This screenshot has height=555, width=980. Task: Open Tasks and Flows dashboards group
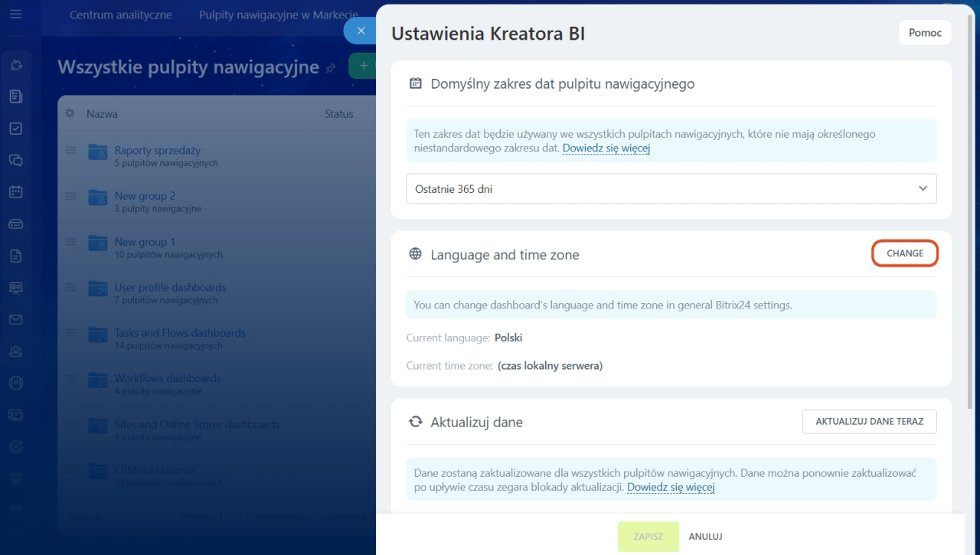[180, 332]
